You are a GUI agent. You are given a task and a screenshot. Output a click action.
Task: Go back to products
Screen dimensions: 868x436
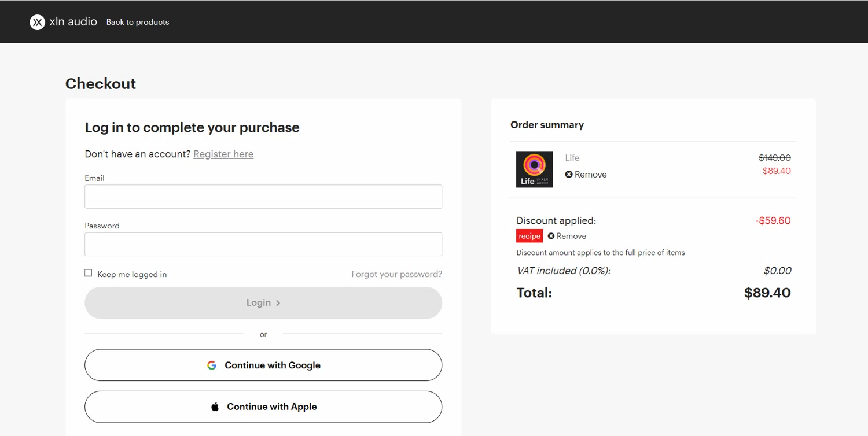138,22
